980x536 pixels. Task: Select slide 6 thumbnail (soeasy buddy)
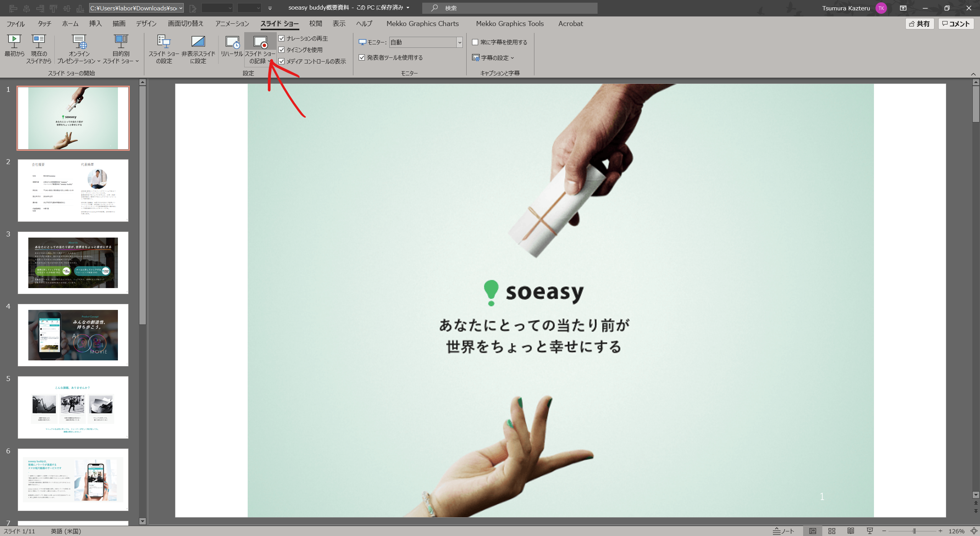73,479
